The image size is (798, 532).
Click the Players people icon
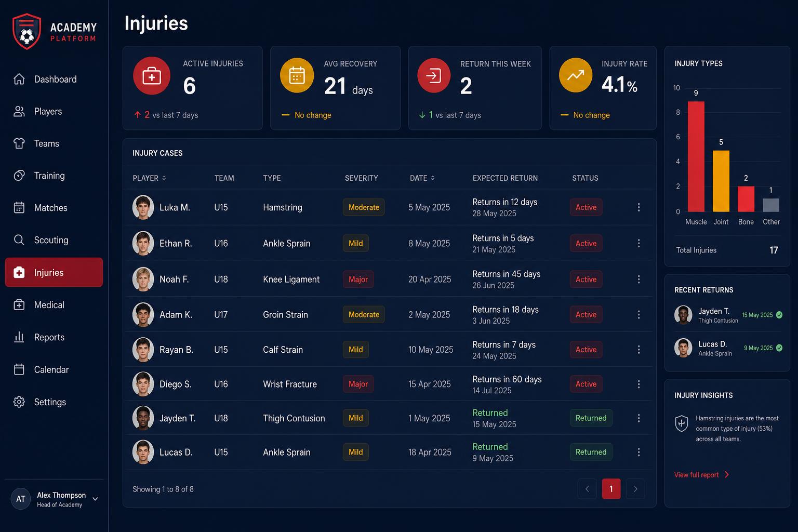tap(19, 111)
